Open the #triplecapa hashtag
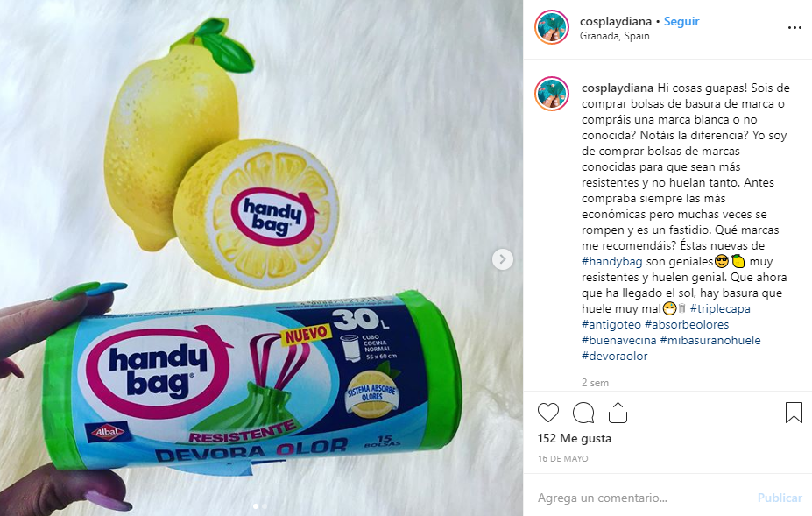The height and width of the screenshot is (516, 812). tap(720, 308)
